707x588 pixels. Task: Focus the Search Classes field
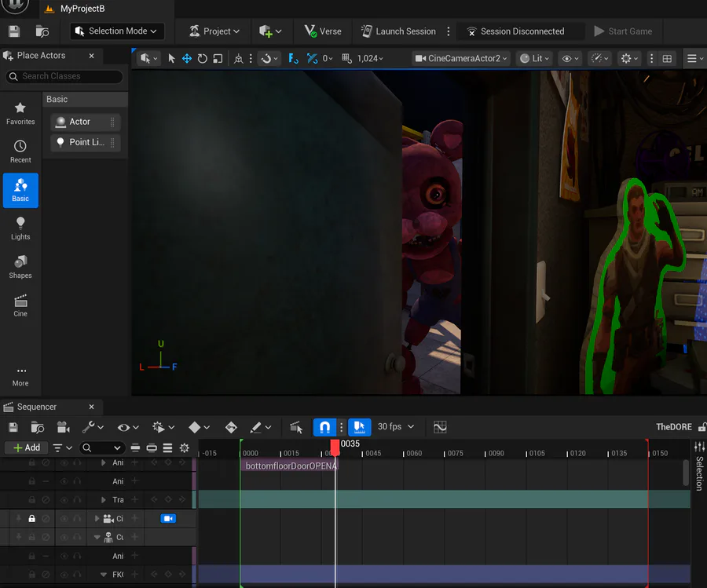pyautogui.click(x=64, y=76)
